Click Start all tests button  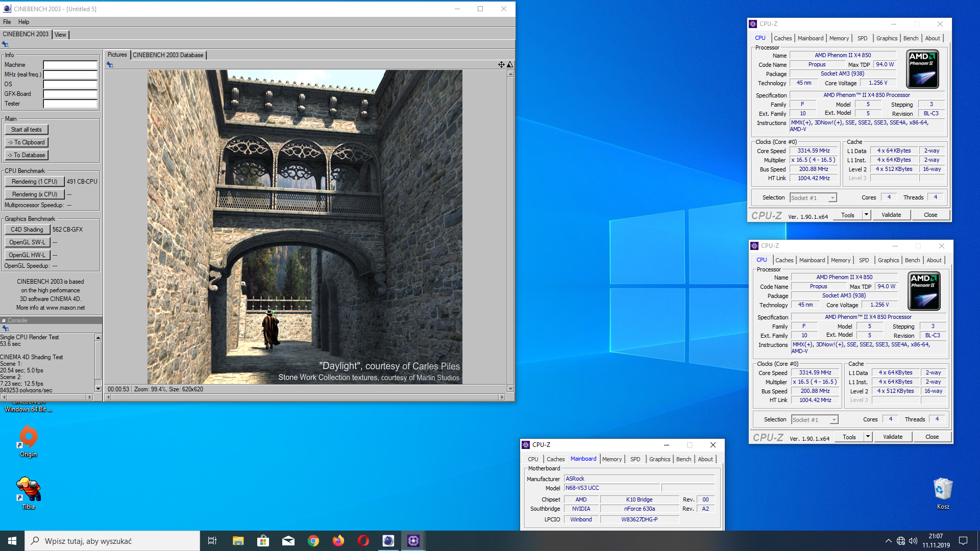[27, 130]
